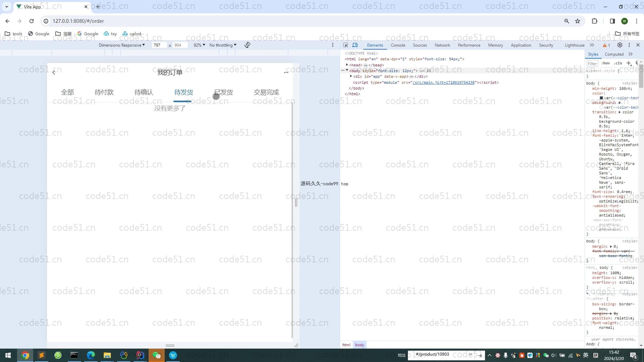Viewport: 644px width, 362px height.
Task: Click the taskbar volume icon
Action: 554,355
